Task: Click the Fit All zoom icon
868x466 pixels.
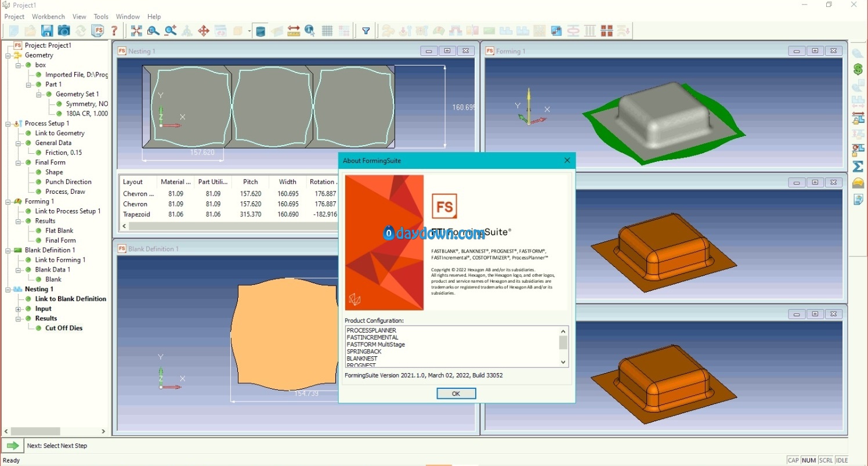Action: (136, 31)
